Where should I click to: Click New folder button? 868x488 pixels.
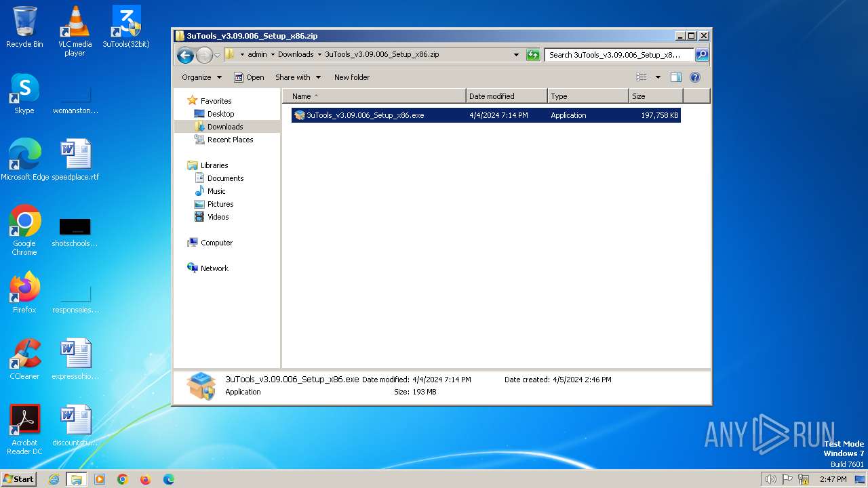[352, 77]
